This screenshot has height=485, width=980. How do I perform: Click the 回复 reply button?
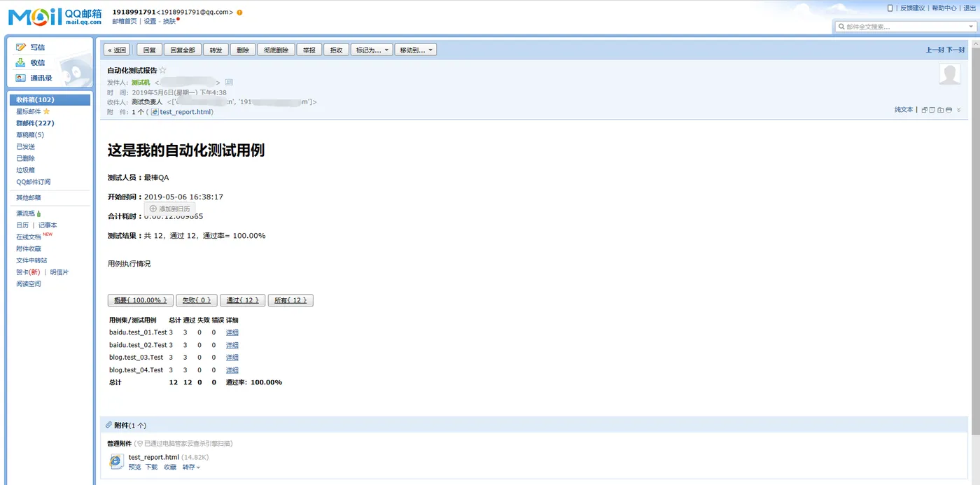(x=150, y=50)
